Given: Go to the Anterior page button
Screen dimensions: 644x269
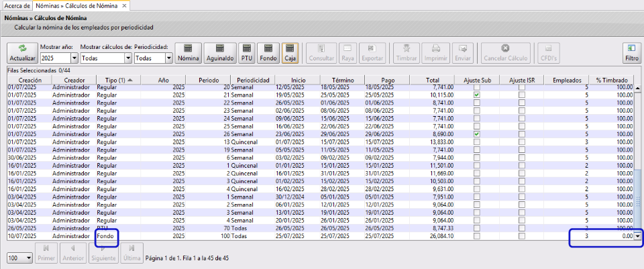Looking at the screenshot, I should click(72, 253).
